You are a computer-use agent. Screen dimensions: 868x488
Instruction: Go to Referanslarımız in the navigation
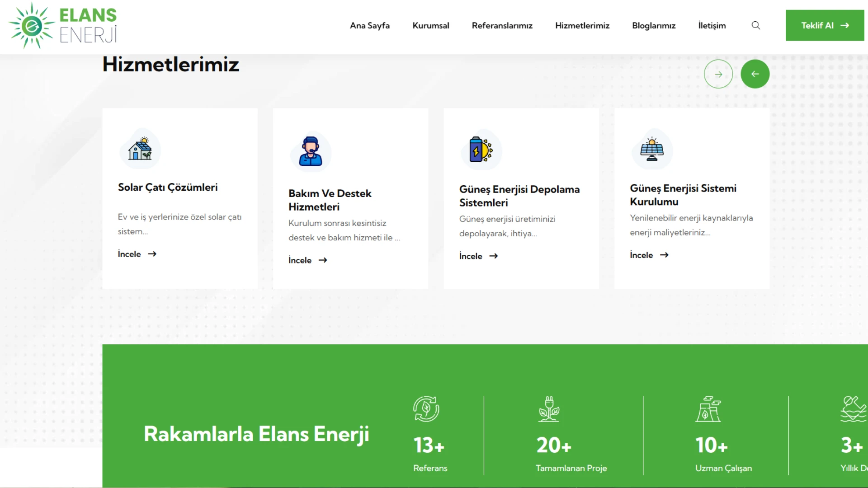(x=502, y=26)
